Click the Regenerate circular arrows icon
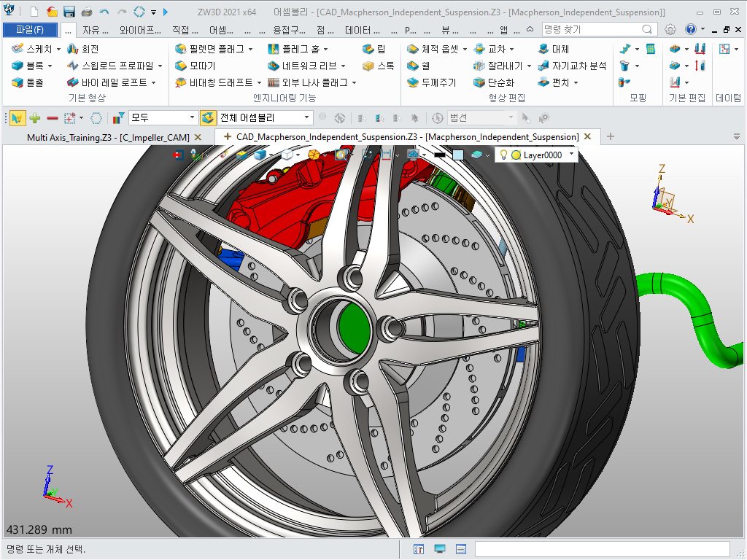747x560 pixels. (139, 12)
